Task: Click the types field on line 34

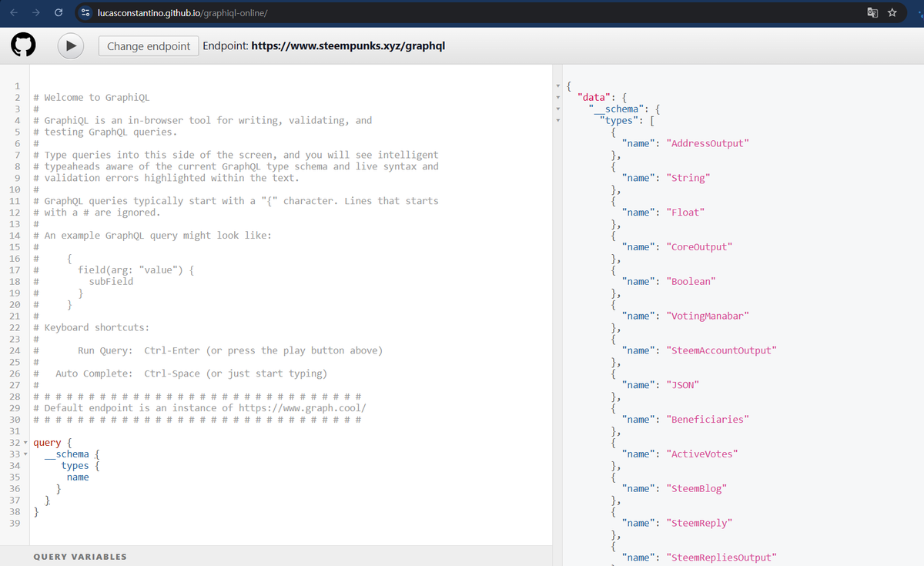Action: 75,465
